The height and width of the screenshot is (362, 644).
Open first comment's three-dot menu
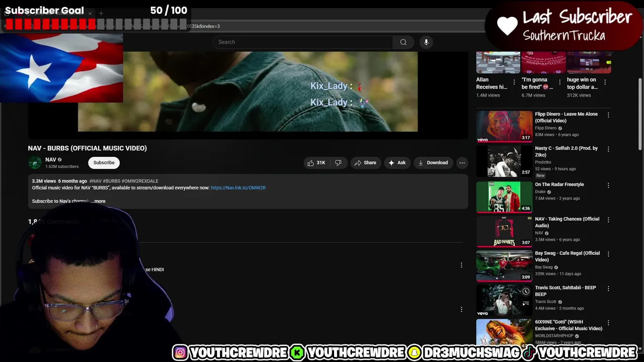click(x=461, y=265)
